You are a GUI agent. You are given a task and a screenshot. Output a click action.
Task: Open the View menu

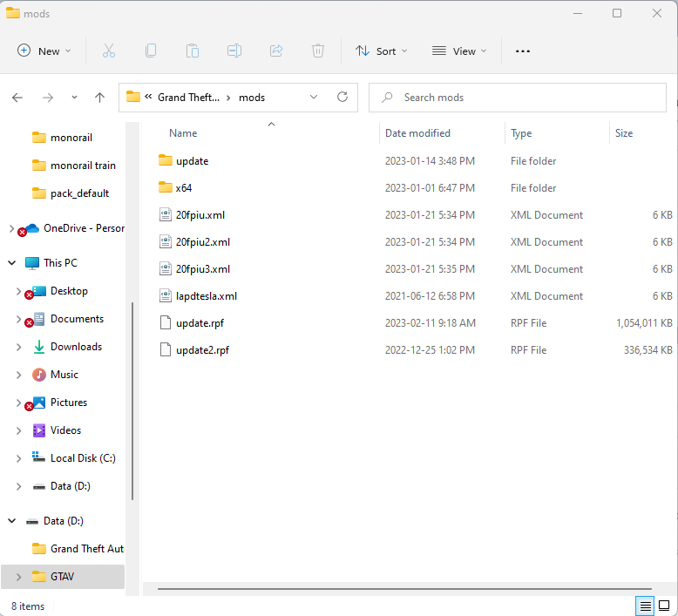pos(459,51)
